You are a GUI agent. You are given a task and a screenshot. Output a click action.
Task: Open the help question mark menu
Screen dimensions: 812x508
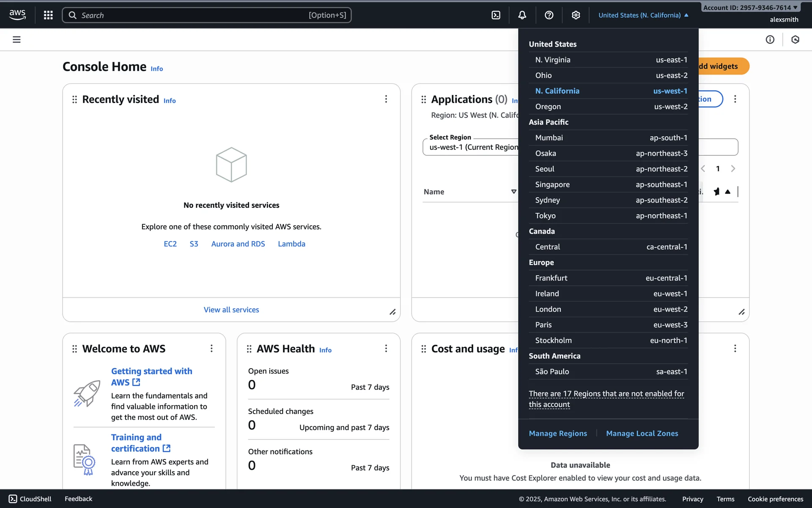pos(549,15)
